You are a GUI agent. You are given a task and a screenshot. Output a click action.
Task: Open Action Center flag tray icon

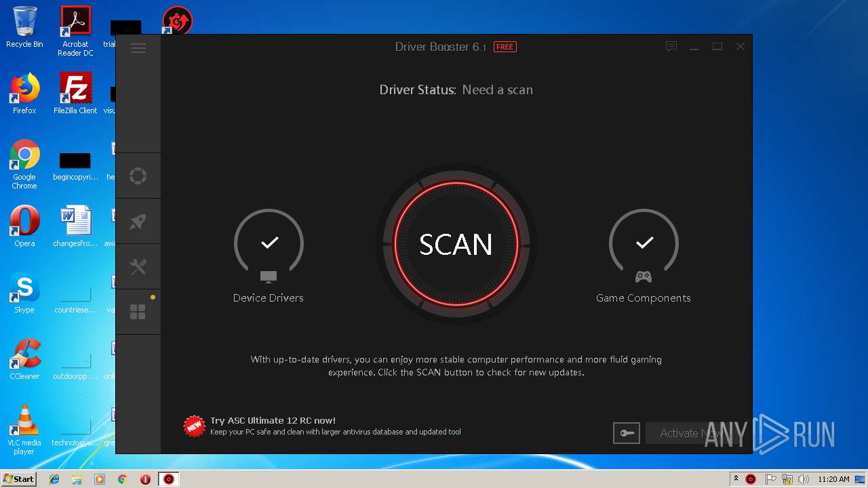coord(771,479)
